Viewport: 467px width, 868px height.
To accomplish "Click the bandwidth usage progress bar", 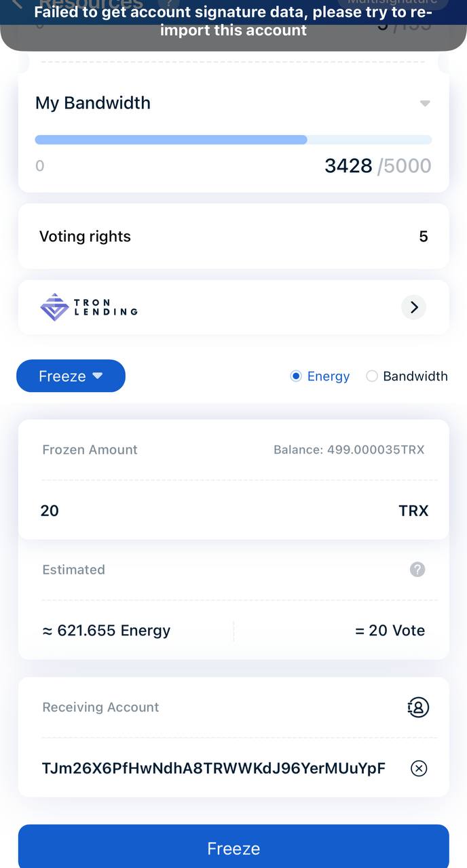I will click(233, 140).
